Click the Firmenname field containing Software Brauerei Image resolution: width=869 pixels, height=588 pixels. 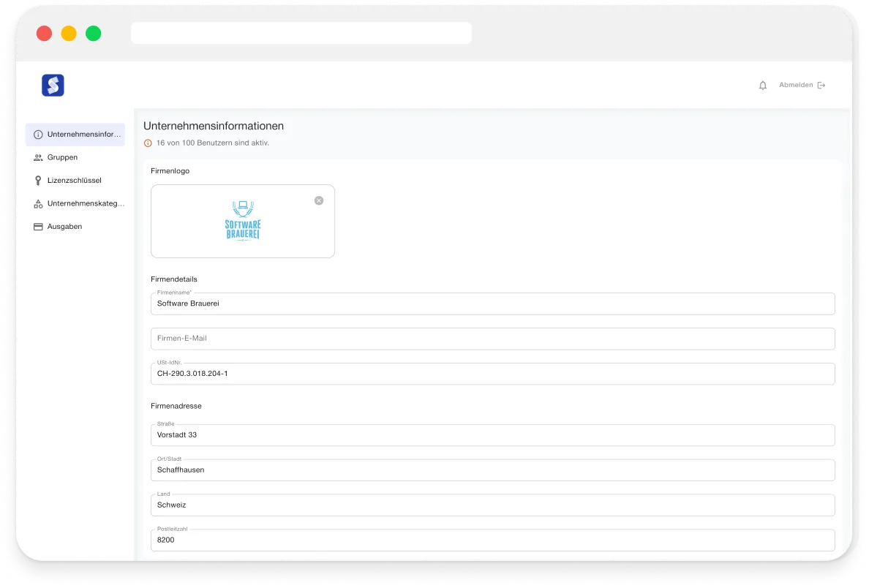492,304
